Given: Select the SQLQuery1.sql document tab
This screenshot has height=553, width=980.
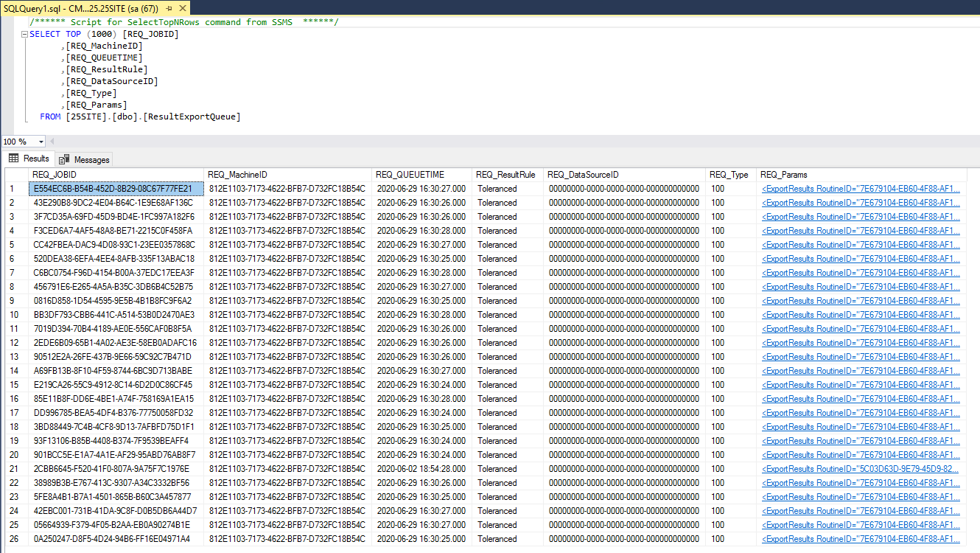Looking at the screenshot, I should pyautogui.click(x=80, y=8).
